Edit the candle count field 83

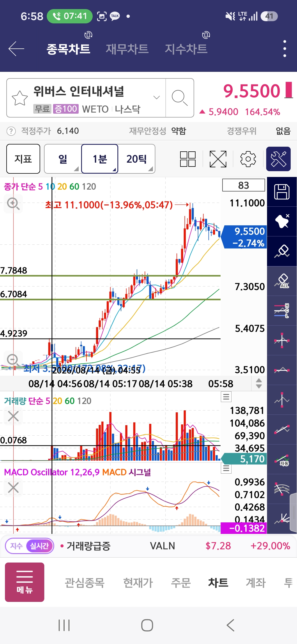(x=244, y=185)
